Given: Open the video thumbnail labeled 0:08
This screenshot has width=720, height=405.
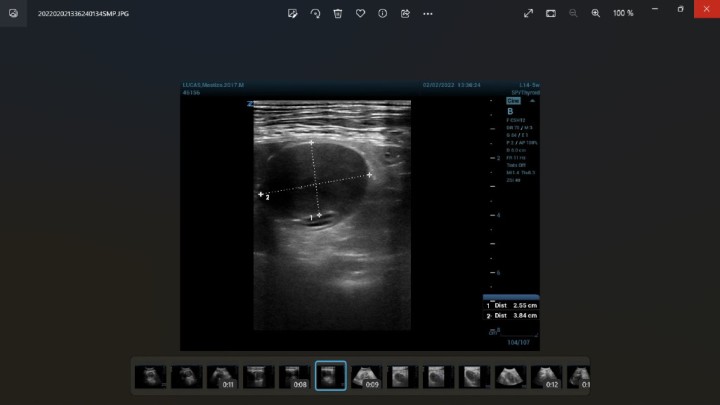Looking at the screenshot, I should click(x=294, y=376).
